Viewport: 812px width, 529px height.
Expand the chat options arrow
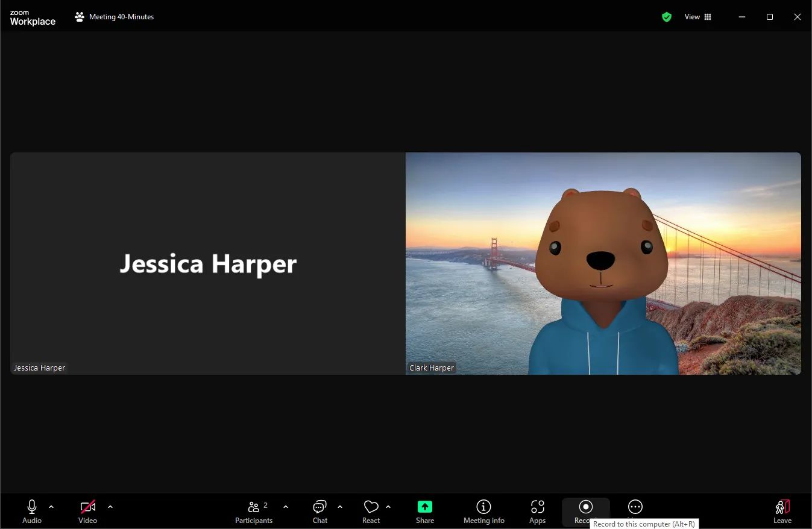340,507
